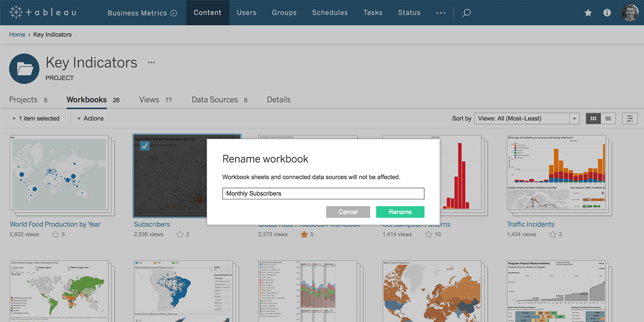Click the Home breadcrumb link
This screenshot has width=644, height=322.
point(17,35)
